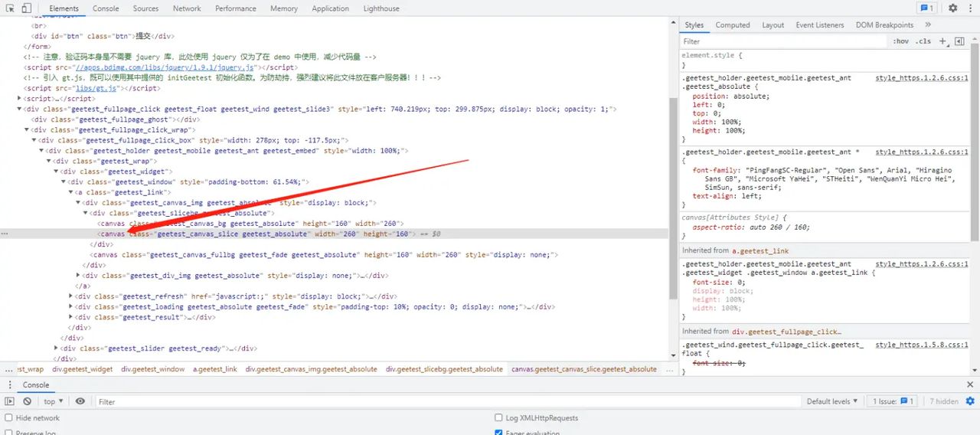Activate the inspect element picker icon
This screenshot has height=435, width=980.
(10, 8)
